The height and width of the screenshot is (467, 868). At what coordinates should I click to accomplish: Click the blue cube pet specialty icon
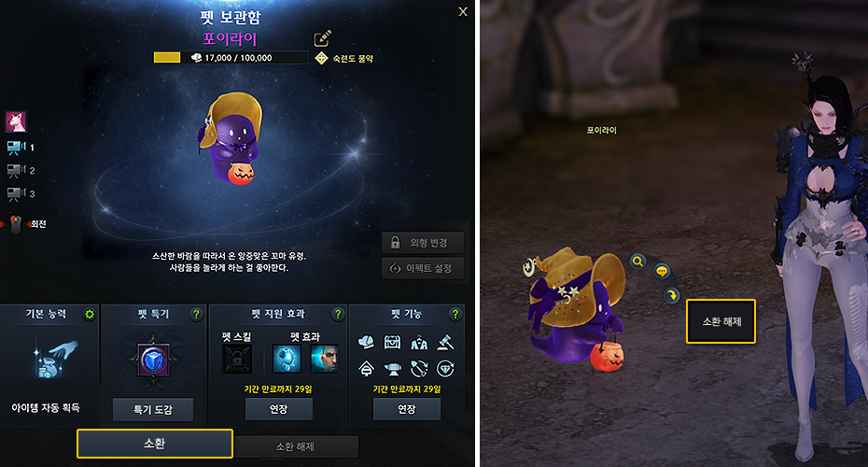point(153,361)
